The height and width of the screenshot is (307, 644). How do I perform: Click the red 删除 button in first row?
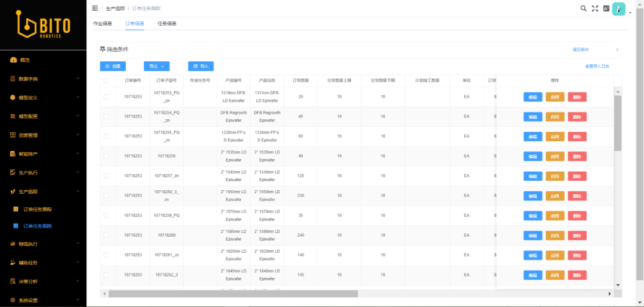click(x=577, y=97)
